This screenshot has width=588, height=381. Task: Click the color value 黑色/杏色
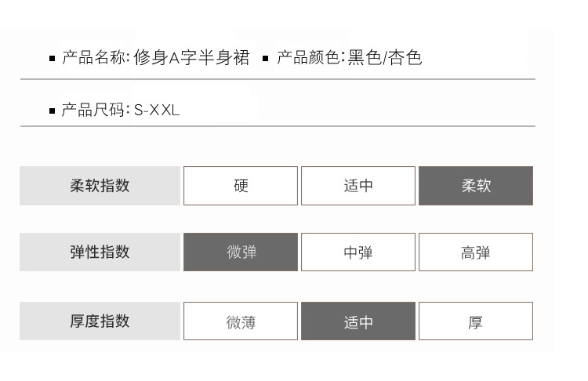pyautogui.click(x=385, y=58)
